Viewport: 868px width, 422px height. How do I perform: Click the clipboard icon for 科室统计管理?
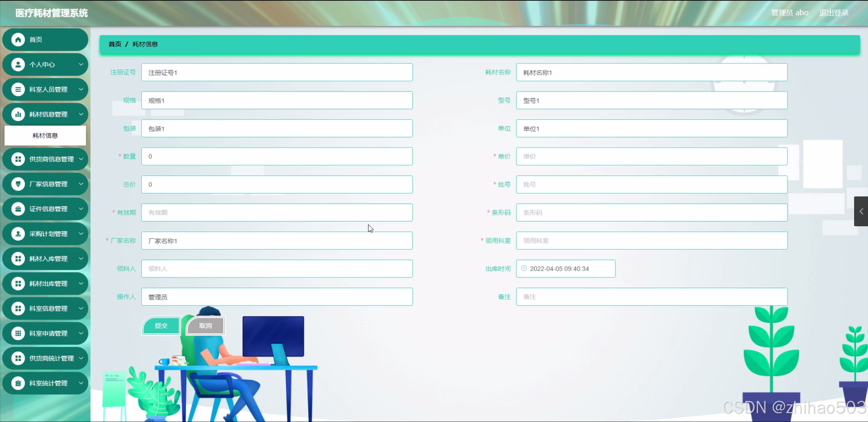pyautogui.click(x=18, y=383)
